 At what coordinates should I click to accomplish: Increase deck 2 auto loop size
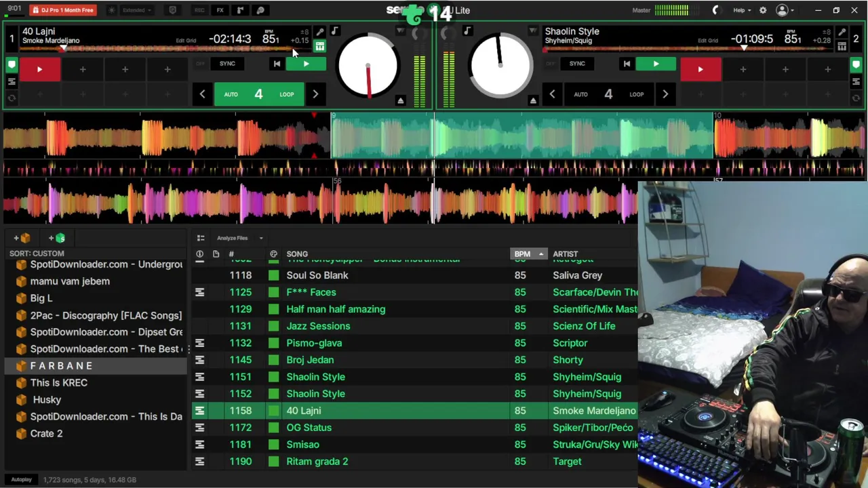pyautogui.click(x=665, y=94)
